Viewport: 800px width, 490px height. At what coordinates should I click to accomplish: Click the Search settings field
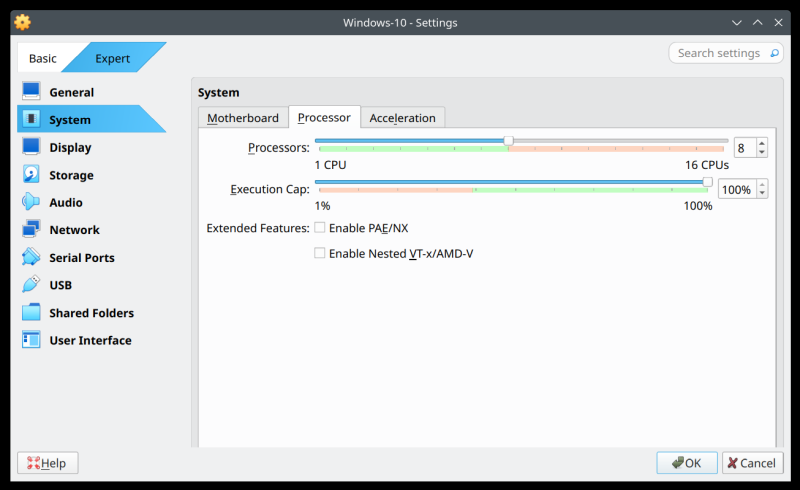point(726,53)
